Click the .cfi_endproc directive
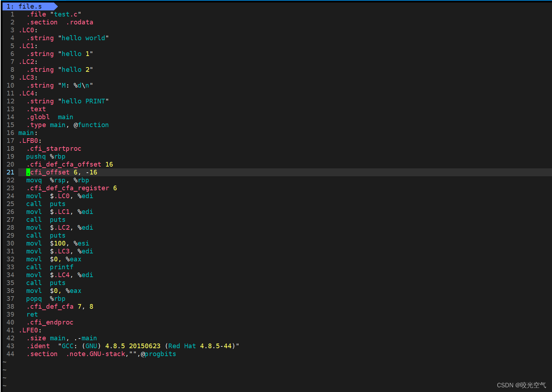Image resolution: width=552 pixels, height=392 pixels. tap(50, 322)
